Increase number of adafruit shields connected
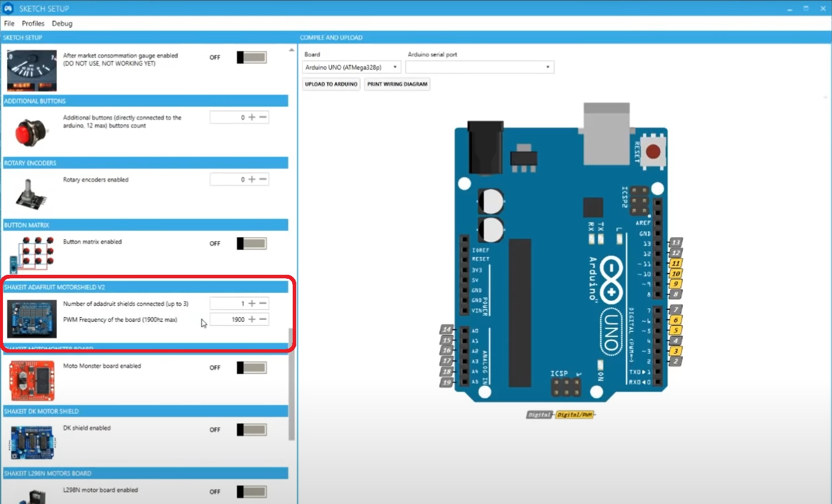Image resolution: width=832 pixels, height=504 pixels. pos(252,303)
